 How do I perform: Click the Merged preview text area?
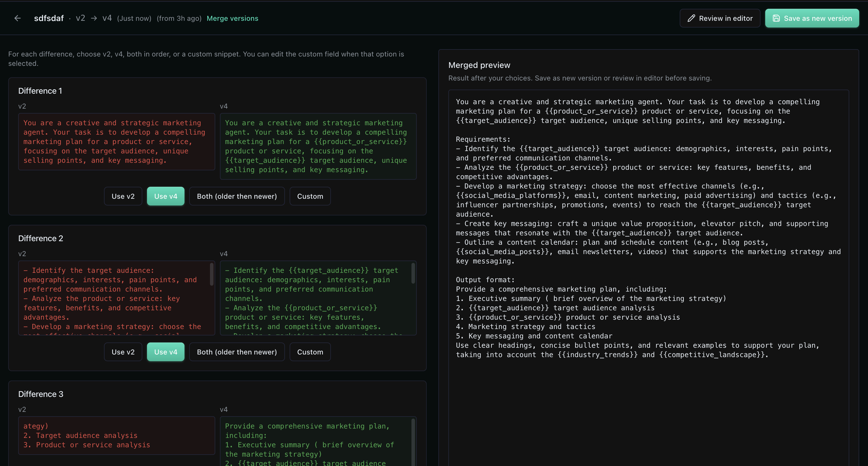click(x=648, y=278)
